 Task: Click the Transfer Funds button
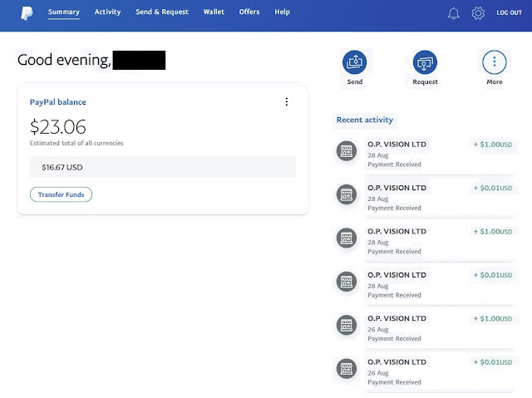[x=61, y=194]
